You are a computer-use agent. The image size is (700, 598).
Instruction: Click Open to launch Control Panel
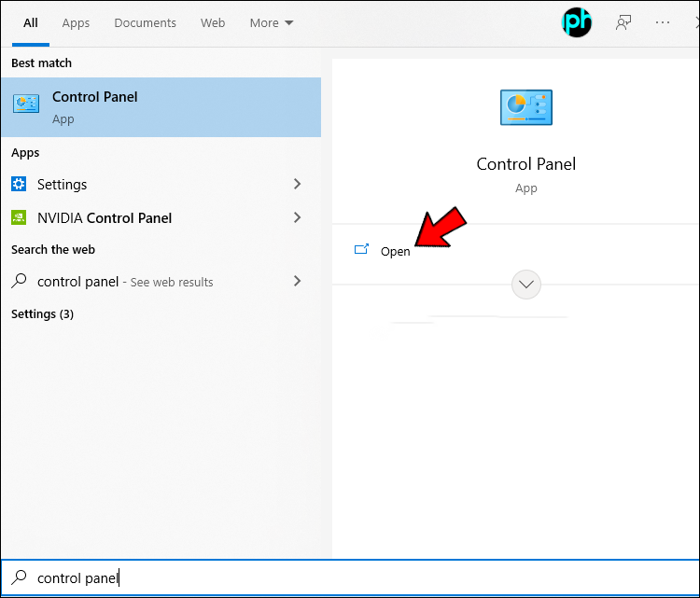point(395,251)
